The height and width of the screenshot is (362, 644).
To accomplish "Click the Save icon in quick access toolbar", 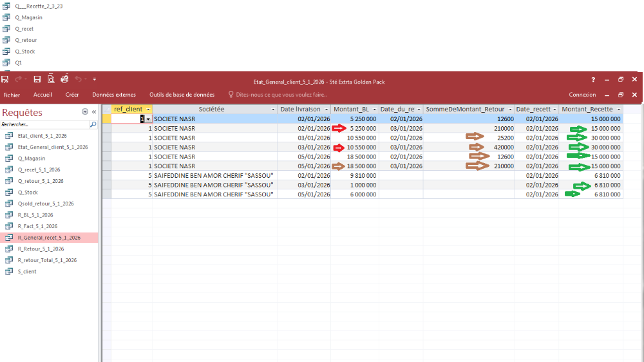I will [37, 79].
